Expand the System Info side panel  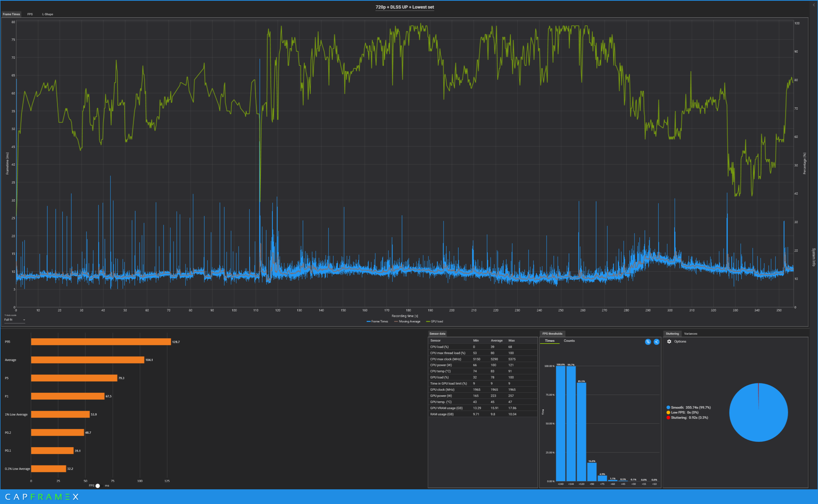click(814, 257)
